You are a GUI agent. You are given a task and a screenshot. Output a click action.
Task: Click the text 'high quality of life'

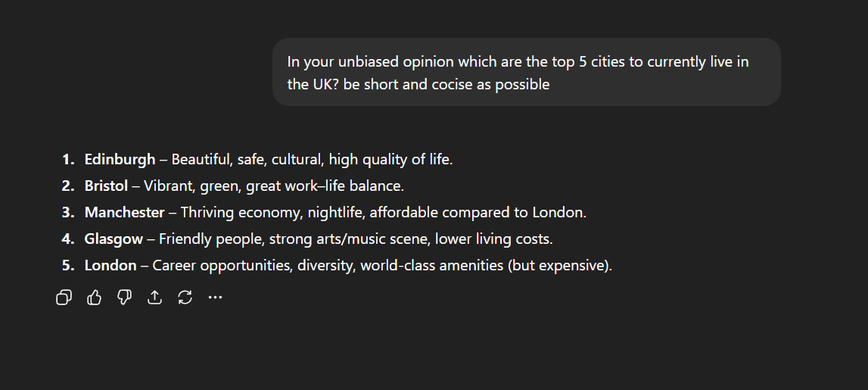389,160
